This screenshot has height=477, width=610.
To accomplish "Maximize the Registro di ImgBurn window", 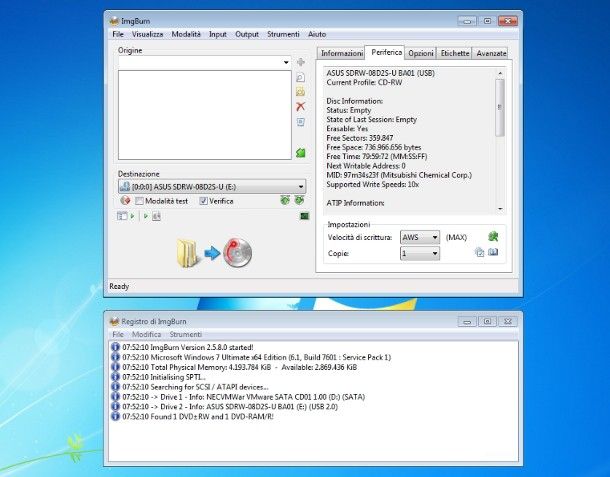I will 487,321.
